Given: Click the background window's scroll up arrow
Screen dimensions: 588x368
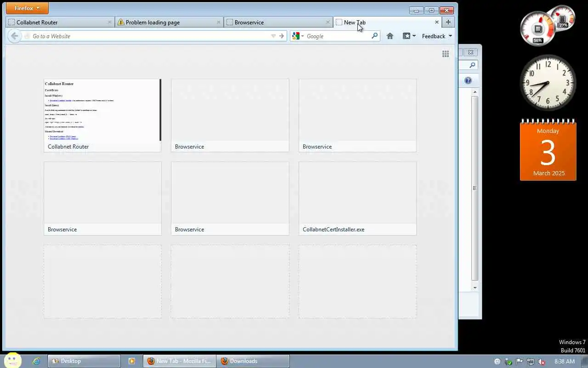Looking at the screenshot, I should pos(475,92).
